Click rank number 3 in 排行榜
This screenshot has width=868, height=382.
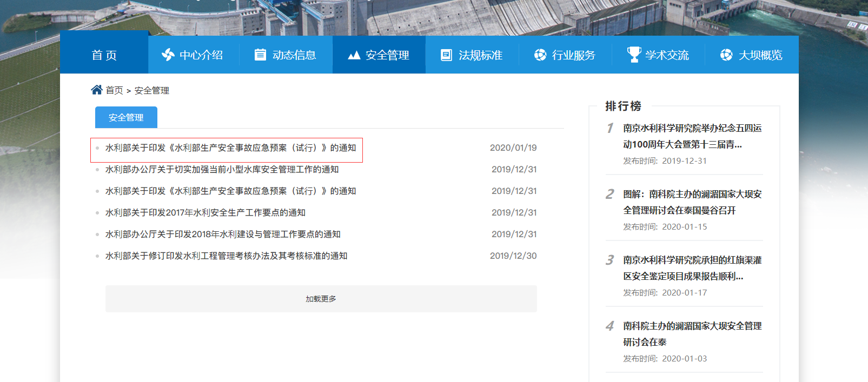pyautogui.click(x=610, y=260)
